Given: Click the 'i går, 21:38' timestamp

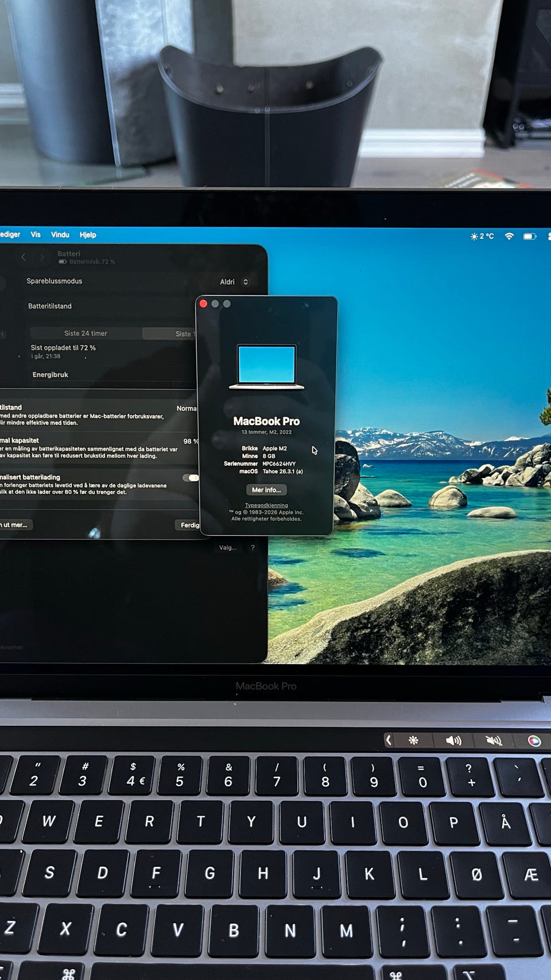Looking at the screenshot, I should (x=46, y=357).
